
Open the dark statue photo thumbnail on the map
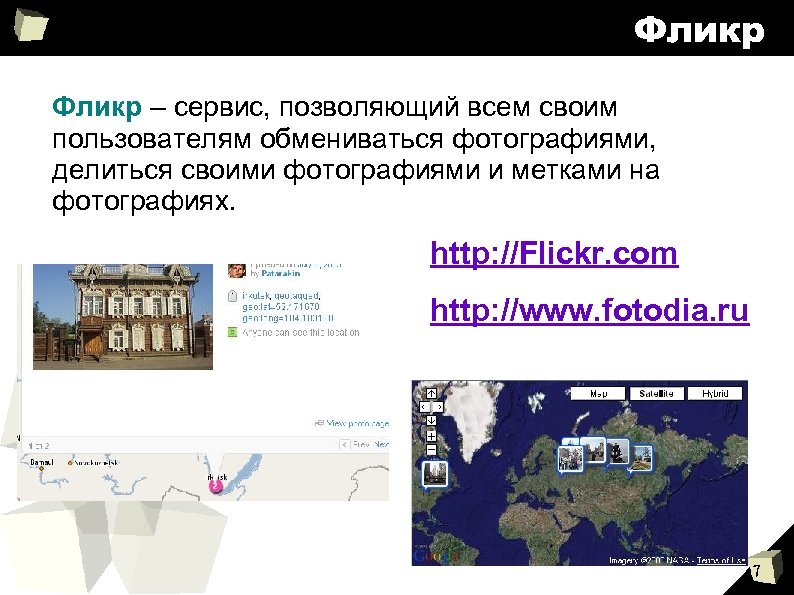617,452
